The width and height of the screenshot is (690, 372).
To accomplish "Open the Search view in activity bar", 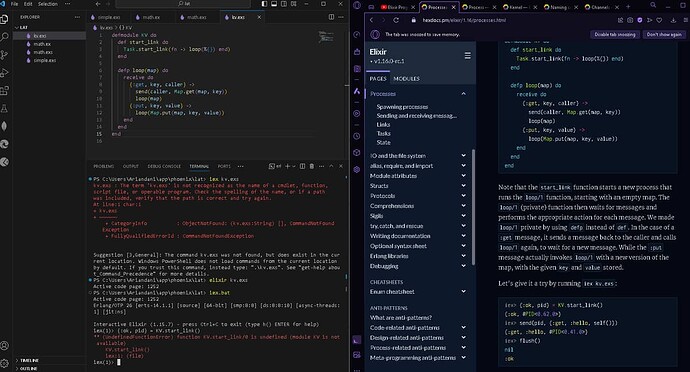I will pos(4,37).
